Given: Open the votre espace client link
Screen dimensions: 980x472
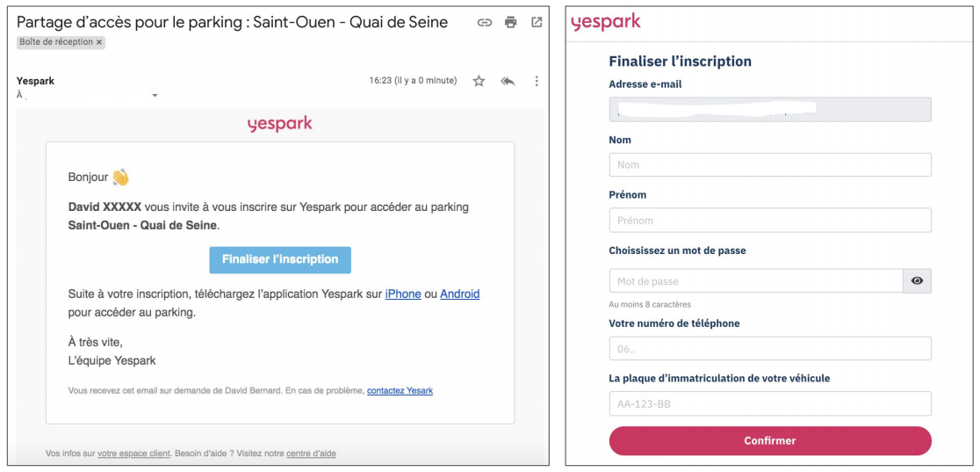Looking at the screenshot, I should (133, 454).
